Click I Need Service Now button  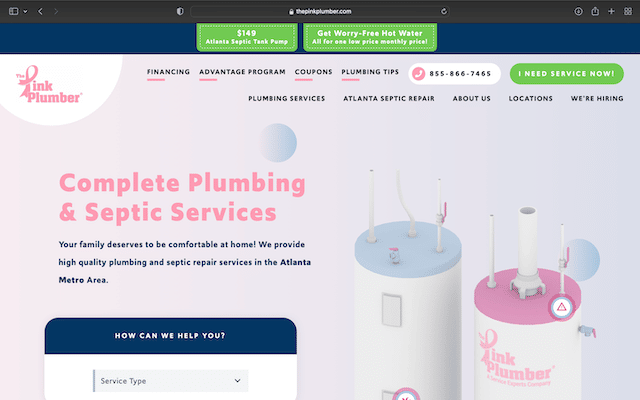pos(567,74)
